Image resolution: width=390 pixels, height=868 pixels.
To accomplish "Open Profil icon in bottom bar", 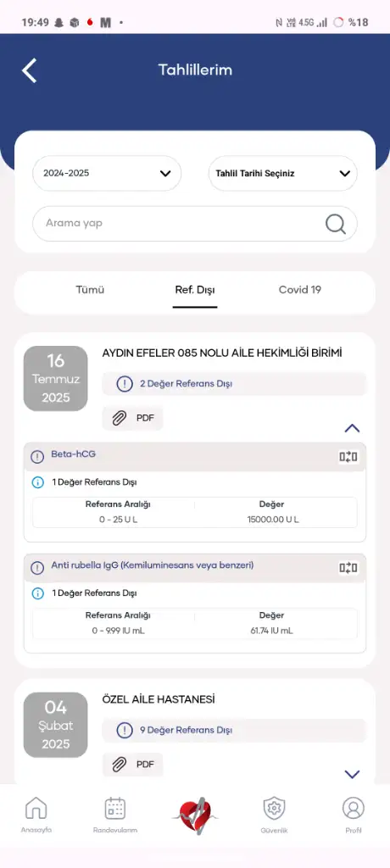I will pyautogui.click(x=353, y=808).
